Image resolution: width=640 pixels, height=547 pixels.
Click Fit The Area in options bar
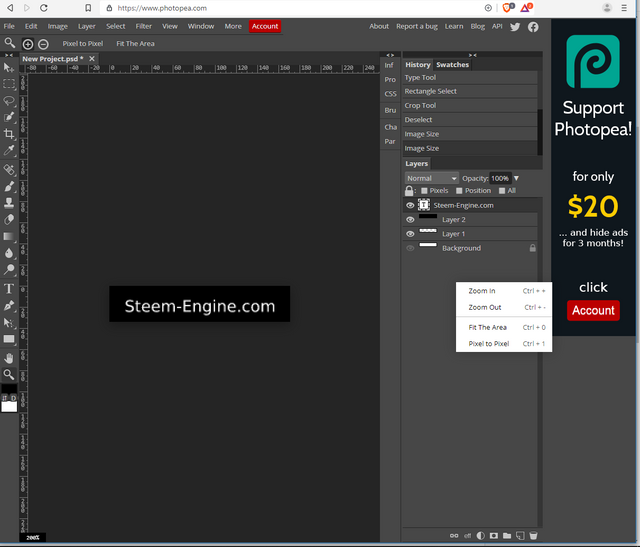(135, 44)
